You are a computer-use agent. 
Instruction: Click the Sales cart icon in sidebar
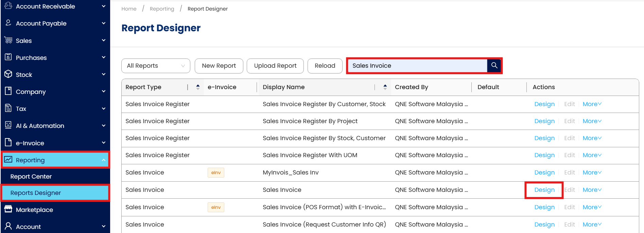tap(8, 40)
